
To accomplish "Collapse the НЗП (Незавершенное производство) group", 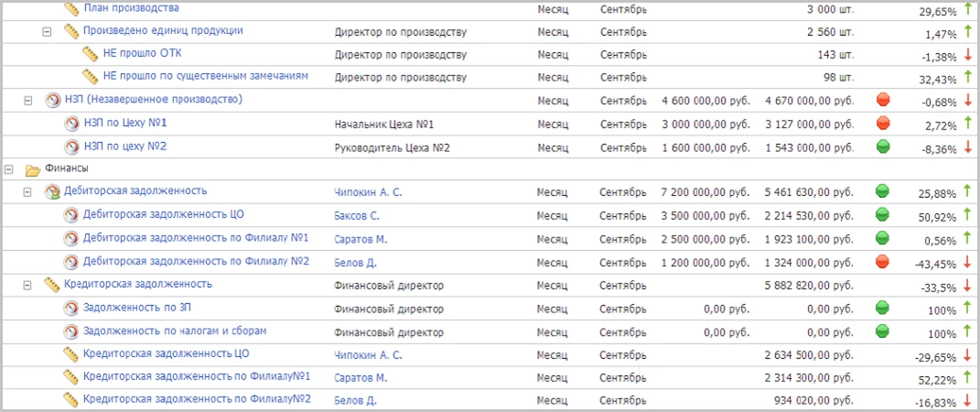I will tap(27, 101).
